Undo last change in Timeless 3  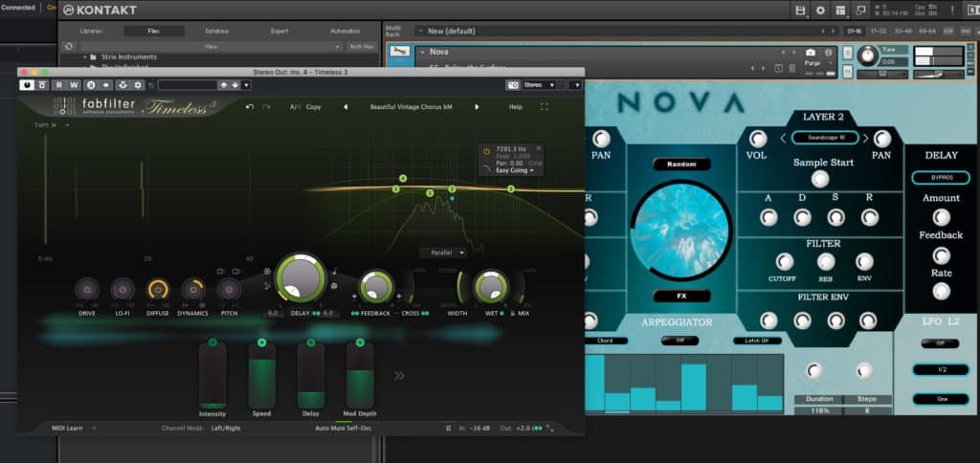(x=250, y=107)
